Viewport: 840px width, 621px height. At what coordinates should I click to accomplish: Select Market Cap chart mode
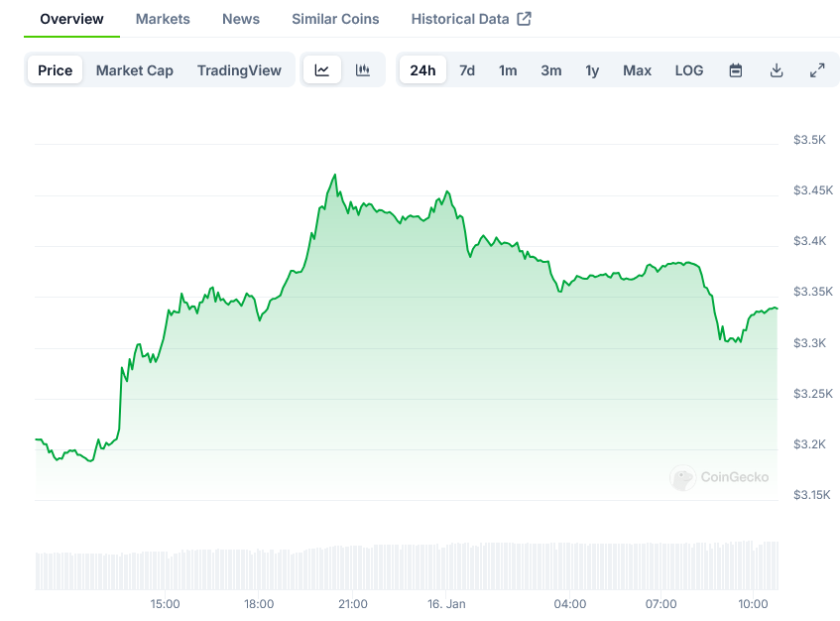pos(135,70)
